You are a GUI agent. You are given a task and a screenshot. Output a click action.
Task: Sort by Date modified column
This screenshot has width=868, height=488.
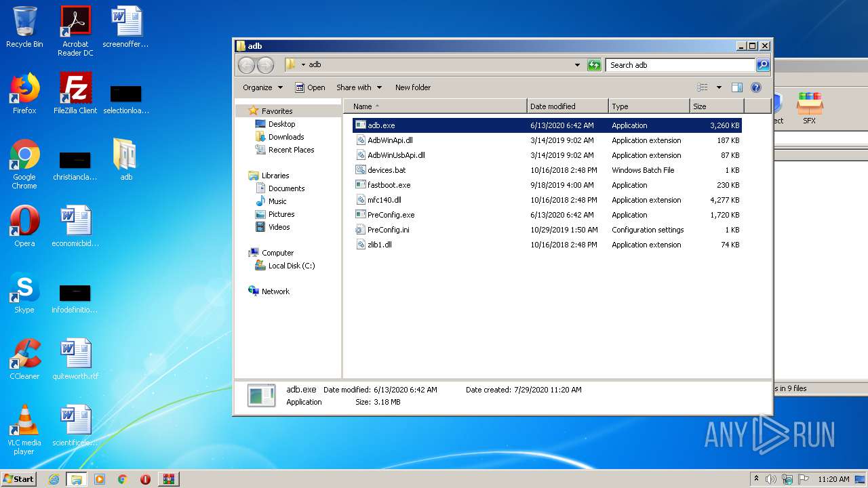tap(568, 106)
